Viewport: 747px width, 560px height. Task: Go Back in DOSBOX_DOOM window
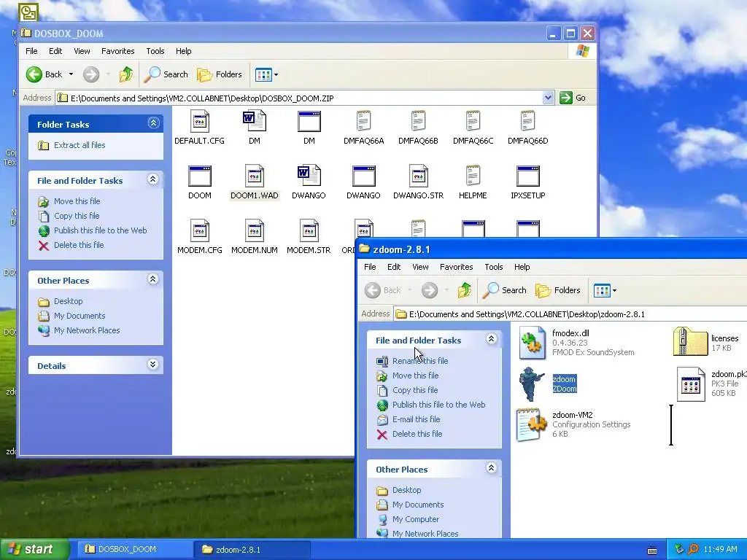44,74
